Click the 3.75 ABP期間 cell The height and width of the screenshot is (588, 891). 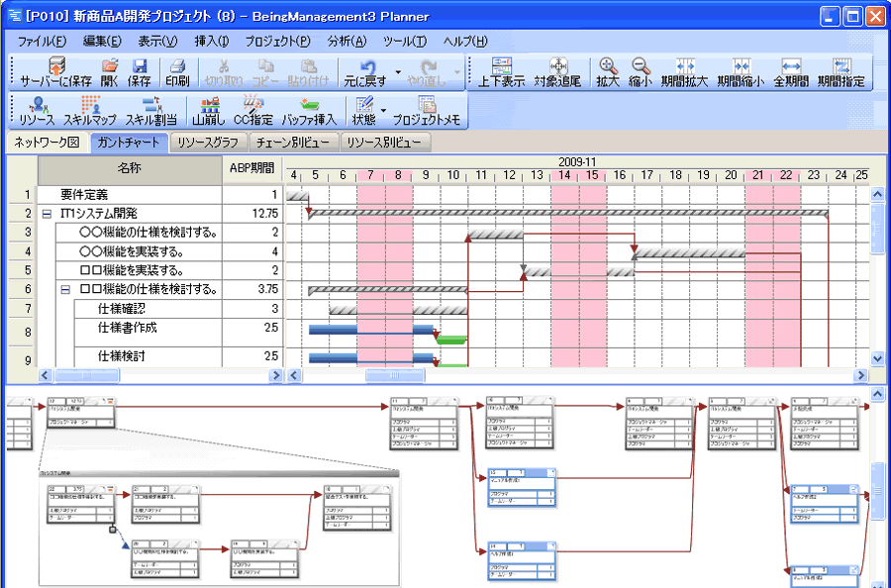point(252,289)
